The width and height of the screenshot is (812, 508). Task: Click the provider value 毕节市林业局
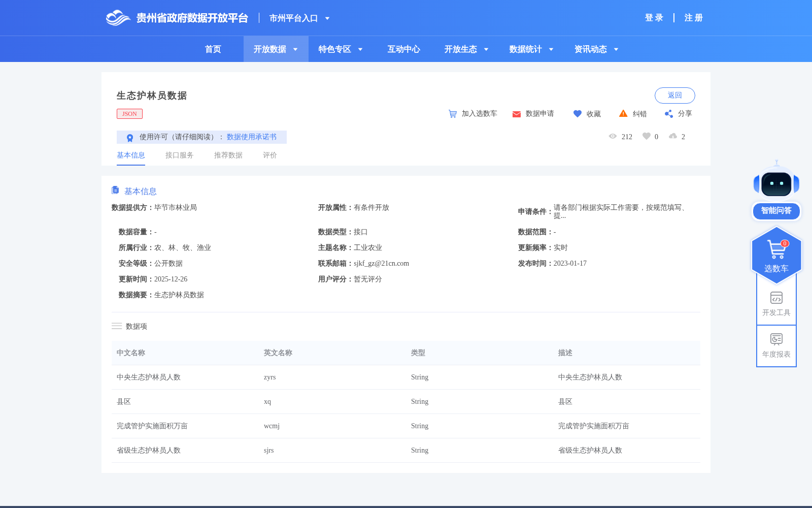(x=176, y=208)
